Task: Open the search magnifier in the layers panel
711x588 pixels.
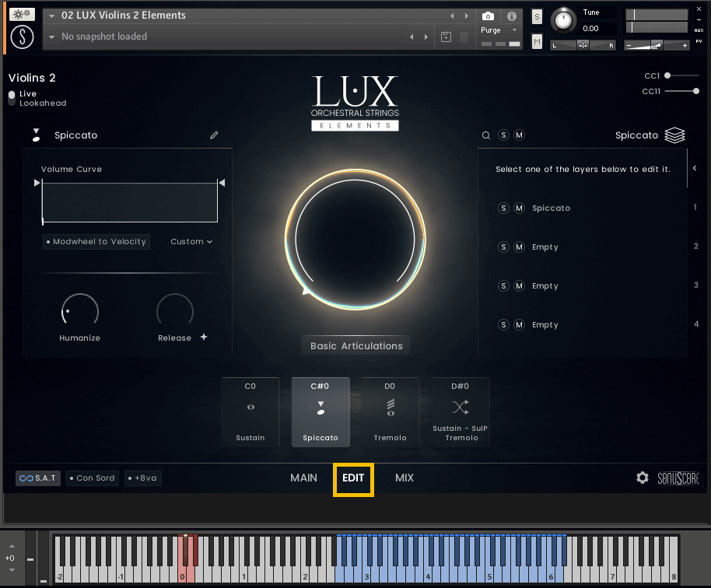Action: (x=486, y=135)
